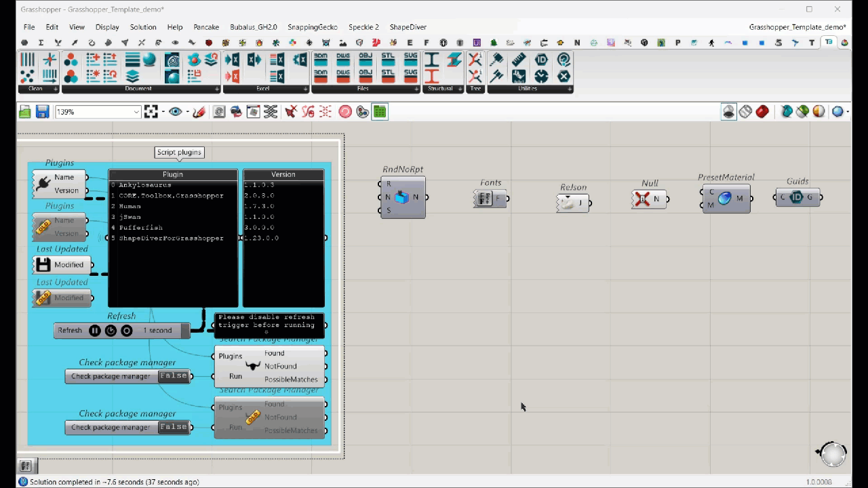The width and height of the screenshot is (868, 488).
Task: Click the red SUG file icon
Action: tap(410, 75)
